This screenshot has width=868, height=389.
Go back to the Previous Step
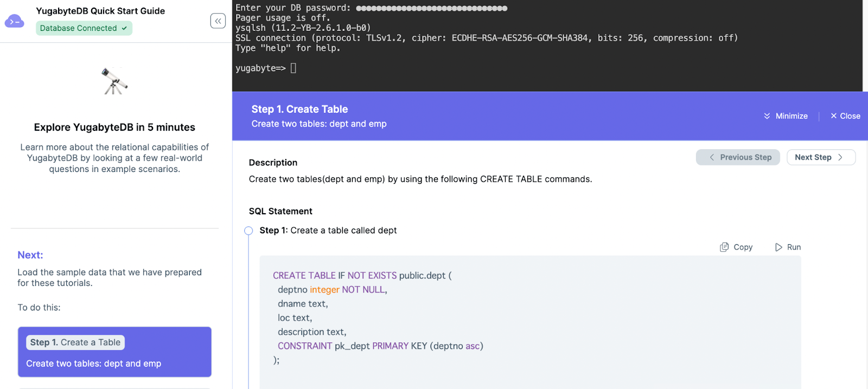point(738,157)
